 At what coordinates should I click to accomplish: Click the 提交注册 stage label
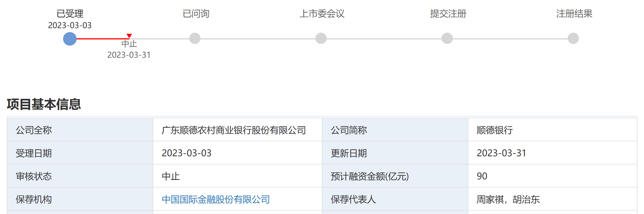click(x=448, y=14)
